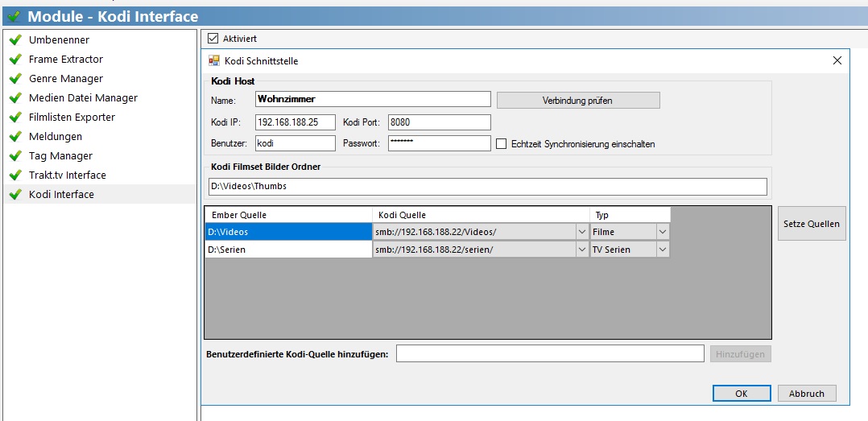This screenshot has width=868, height=421.
Task: Open Tag Manager module
Action: coord(100,156)
